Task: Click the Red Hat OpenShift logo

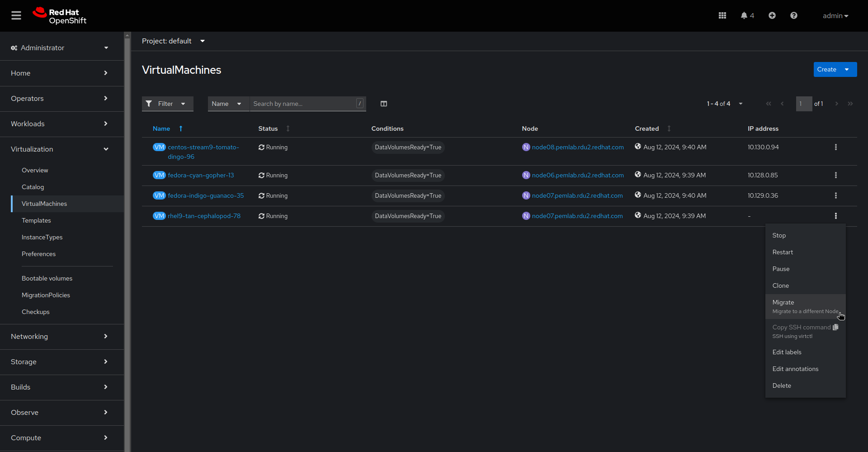Action: point(59,15)
